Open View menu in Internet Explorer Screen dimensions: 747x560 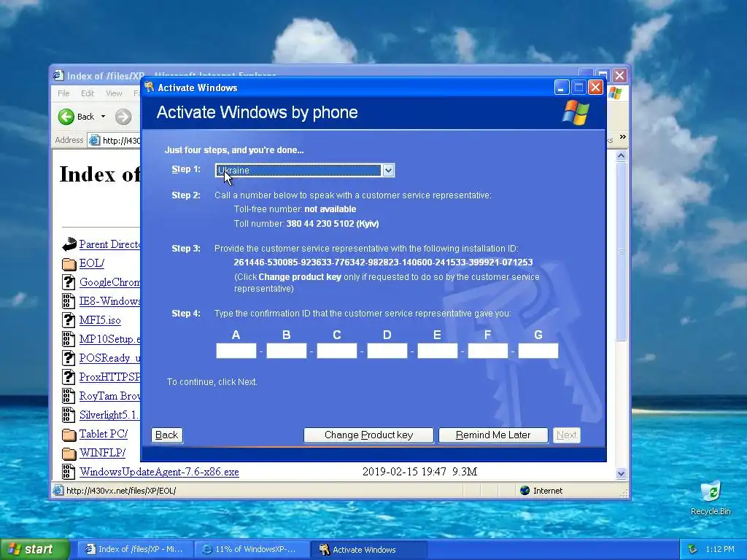tap(114, 93)
